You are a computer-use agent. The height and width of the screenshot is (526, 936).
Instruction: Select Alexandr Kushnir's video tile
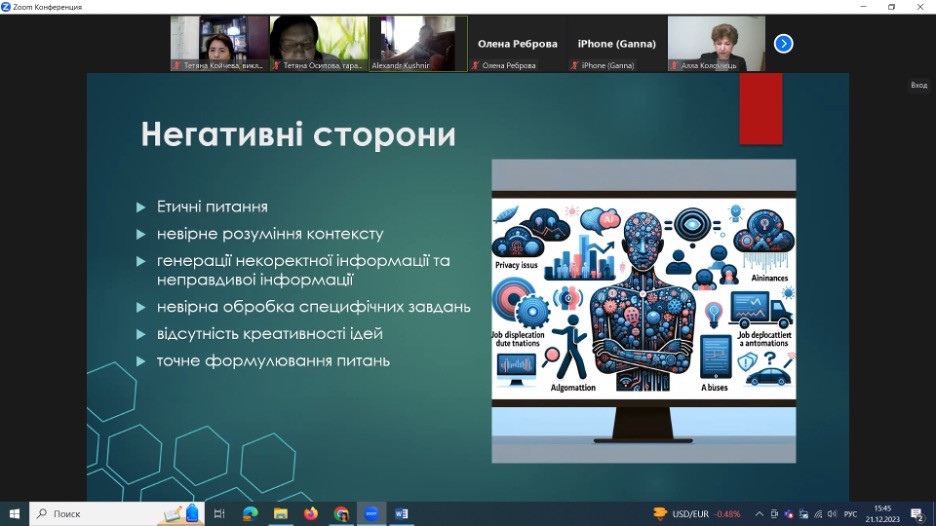pyautogui.click(x=418, y=44)
